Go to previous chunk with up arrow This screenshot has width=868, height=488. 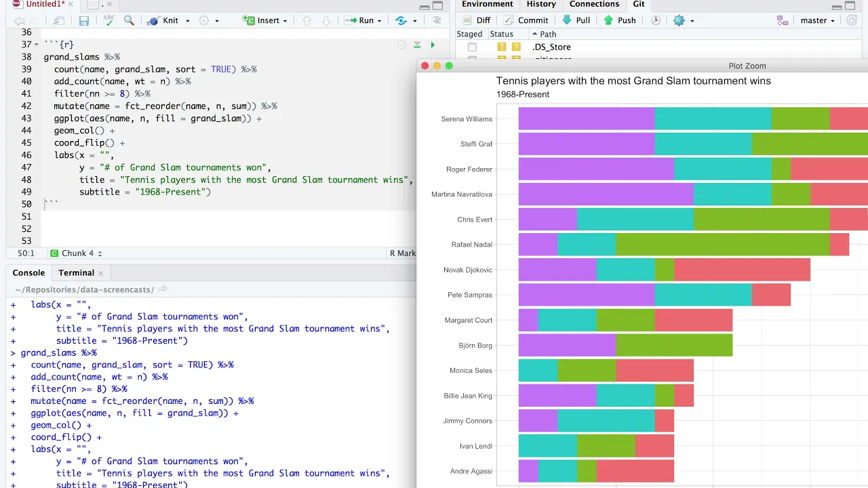pyautogui.click(x=307, y=20)
